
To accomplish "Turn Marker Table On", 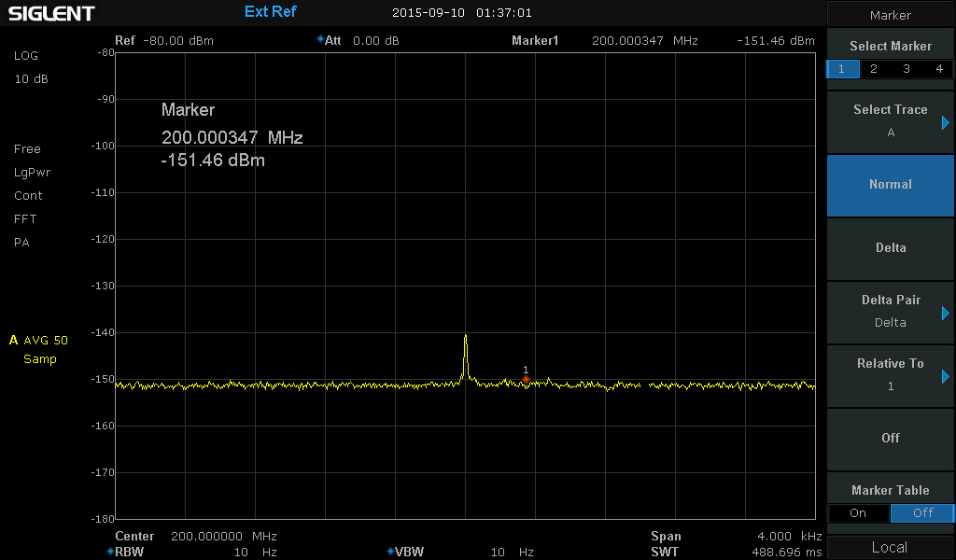I will pyautogui.click(x=858, y=512).
